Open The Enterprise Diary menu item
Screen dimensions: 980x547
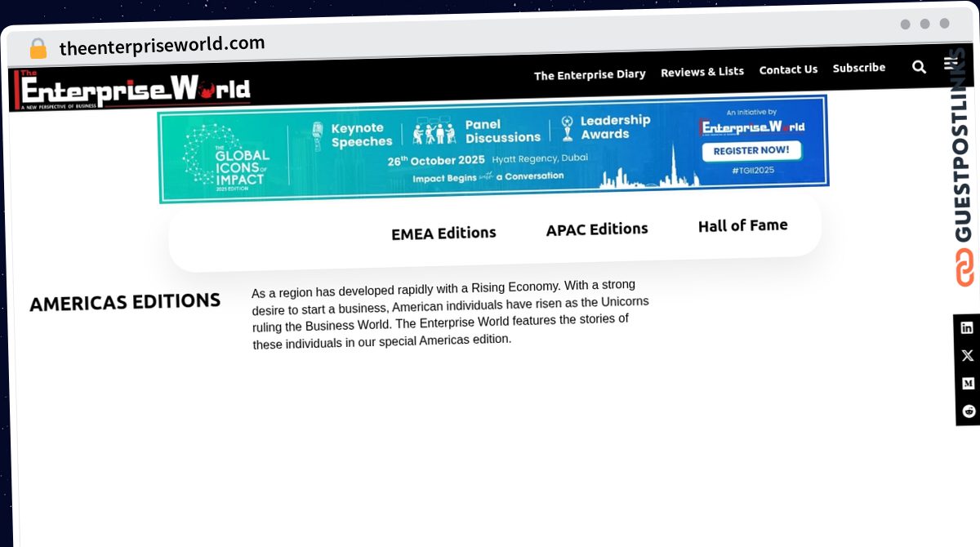point(590,74)
